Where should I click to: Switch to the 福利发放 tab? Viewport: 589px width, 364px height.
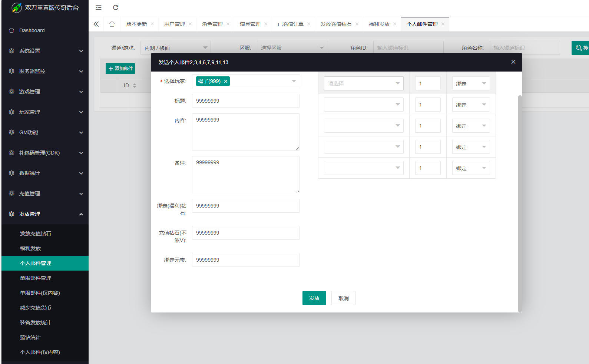tap(379, 24)
